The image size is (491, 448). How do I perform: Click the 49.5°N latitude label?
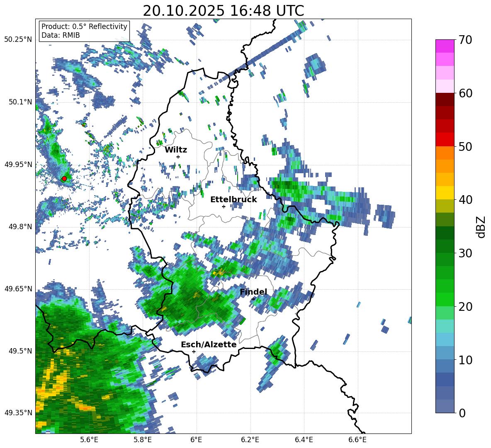20,351
